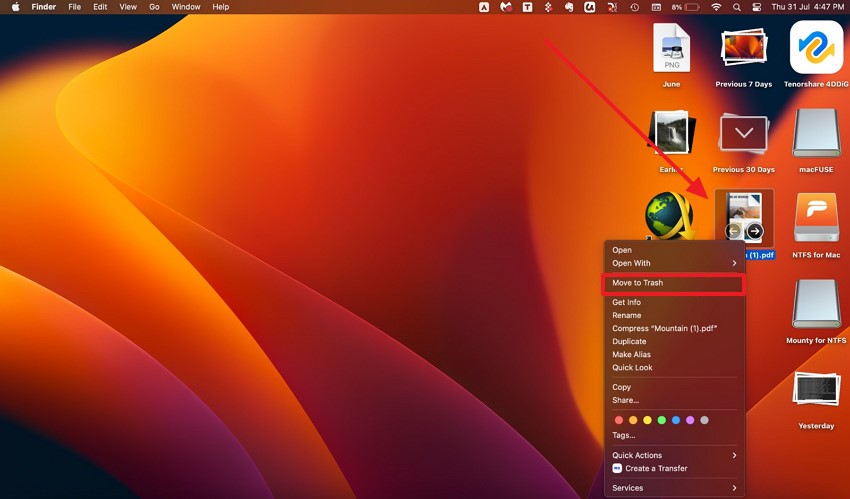Open the Window menu
Image resolution: width=850 pixels, height=499 pixels.
pos(186,7)
